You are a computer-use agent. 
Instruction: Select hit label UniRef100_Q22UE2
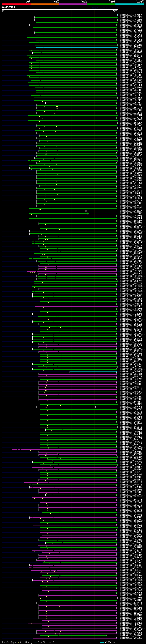pos(131,306)
